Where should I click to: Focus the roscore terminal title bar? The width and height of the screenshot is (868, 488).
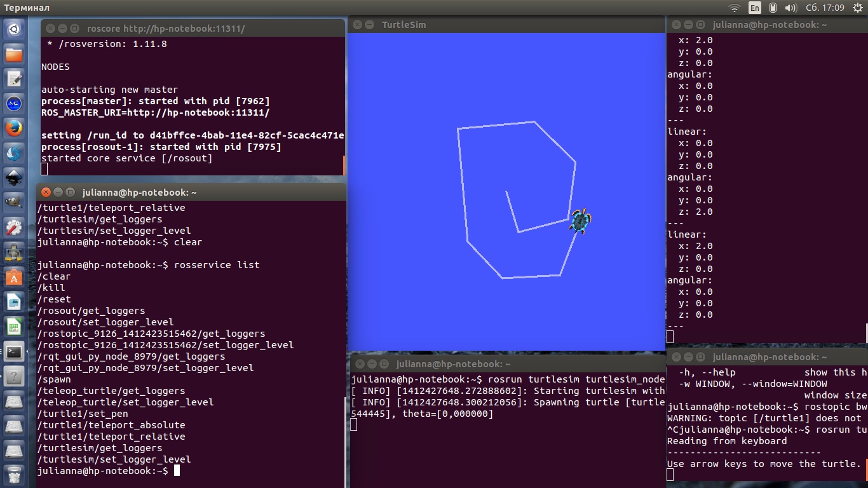(191, 29)
